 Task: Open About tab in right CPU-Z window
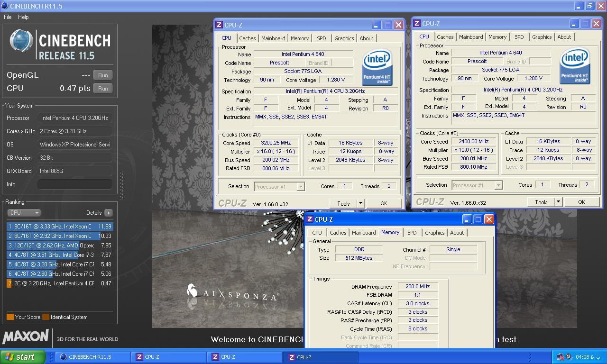564,37
